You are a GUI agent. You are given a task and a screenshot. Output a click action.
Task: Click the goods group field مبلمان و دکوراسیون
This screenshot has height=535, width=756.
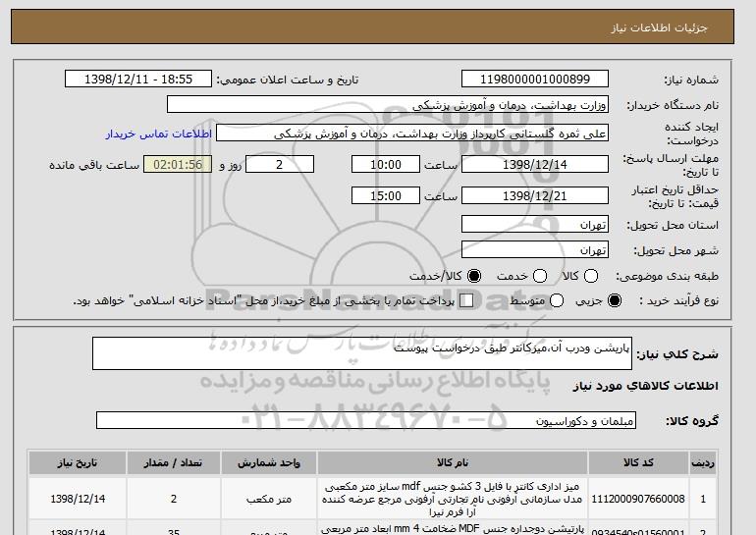[366, 421]
